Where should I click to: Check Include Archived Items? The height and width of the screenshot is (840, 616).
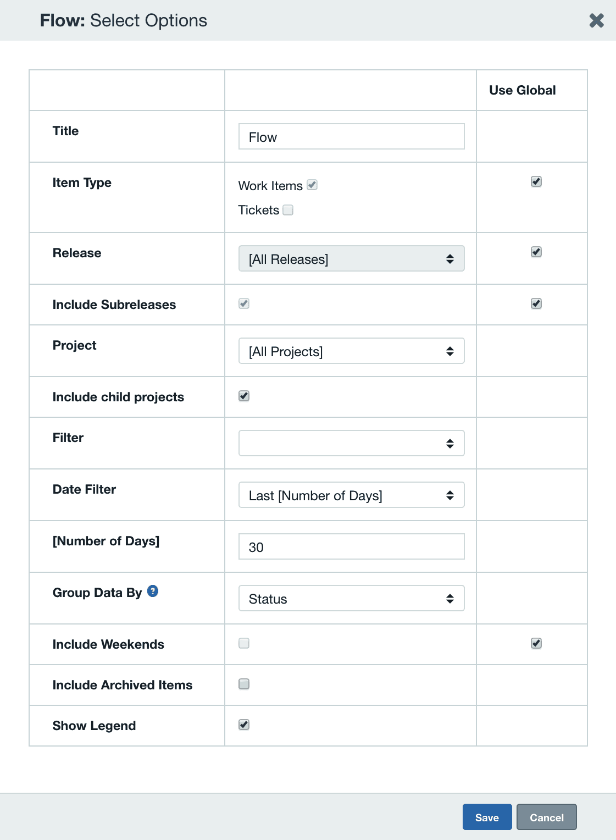pyautogui.click(x=243, y=684)
